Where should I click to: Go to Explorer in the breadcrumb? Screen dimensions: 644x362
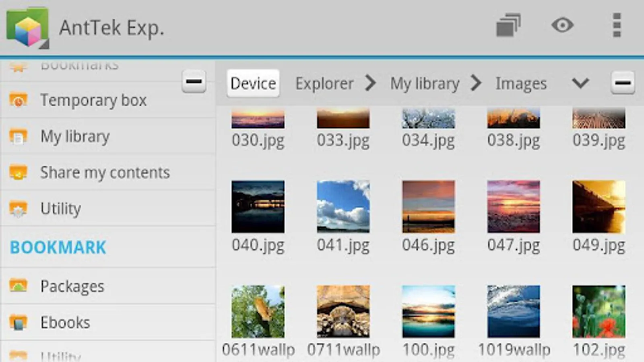[324, 84]
